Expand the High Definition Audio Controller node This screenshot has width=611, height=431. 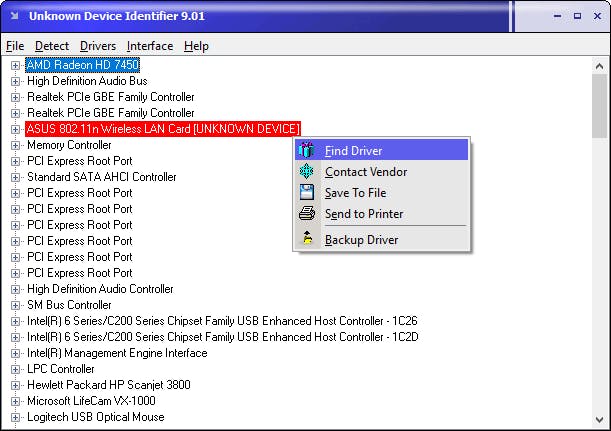(15, 289)
